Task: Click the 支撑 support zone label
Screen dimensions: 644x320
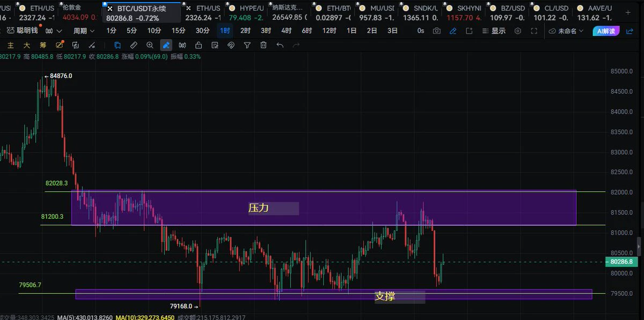Action: 385,296
